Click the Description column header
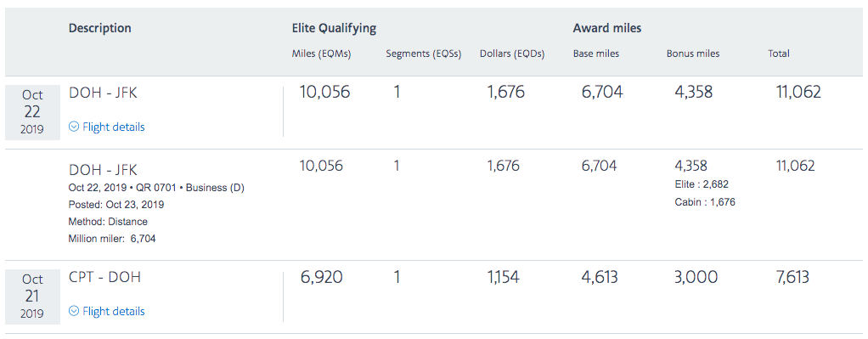The image size is (868, 339). 100,28
